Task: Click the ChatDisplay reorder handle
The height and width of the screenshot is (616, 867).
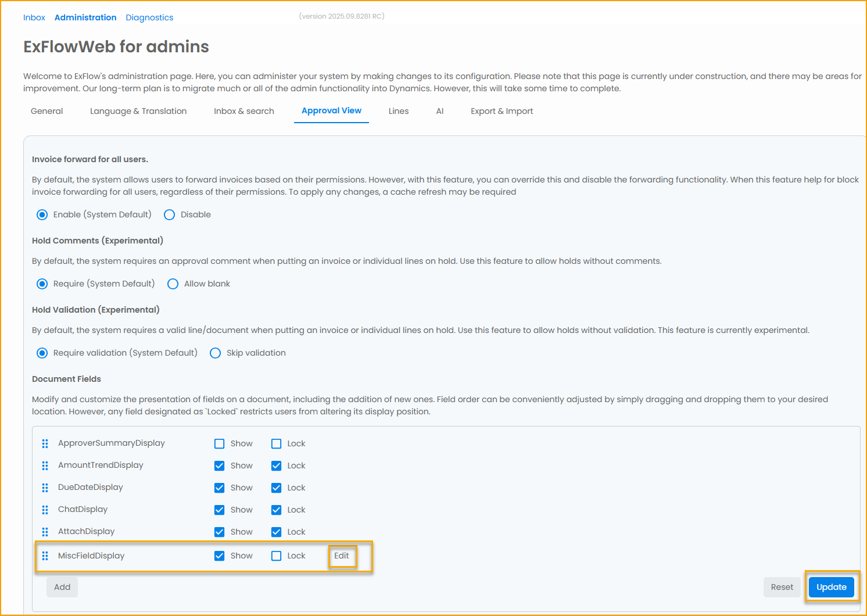Action: (x=45, y=509)
